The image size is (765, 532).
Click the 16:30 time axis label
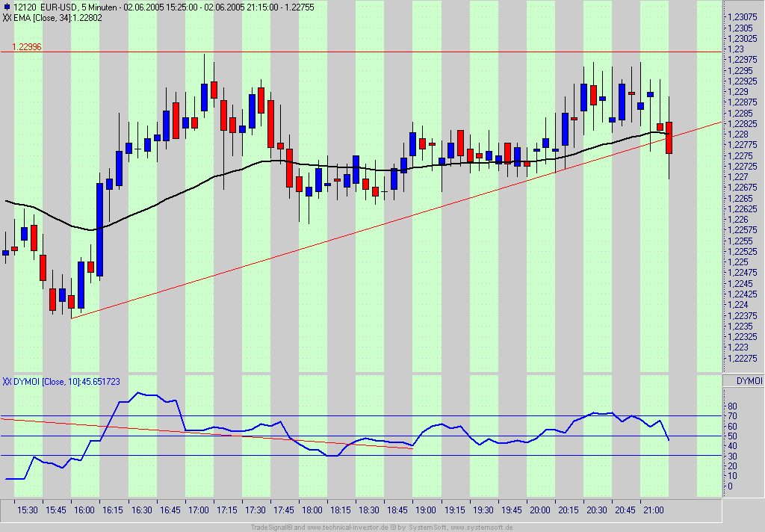click(141, 510)
